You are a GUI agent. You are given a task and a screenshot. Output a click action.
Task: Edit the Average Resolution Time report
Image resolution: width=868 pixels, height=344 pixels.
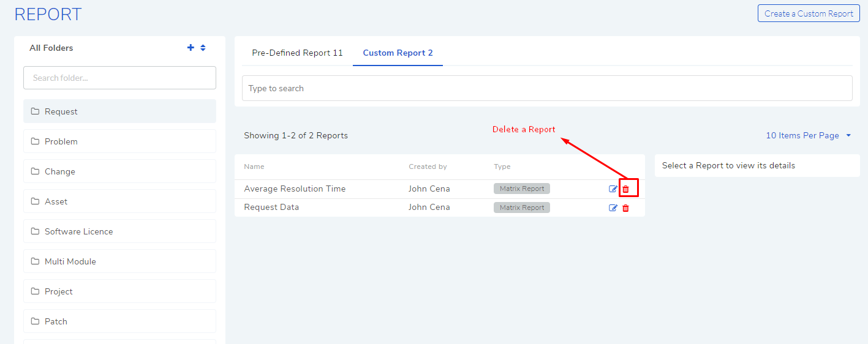(613, 189)
